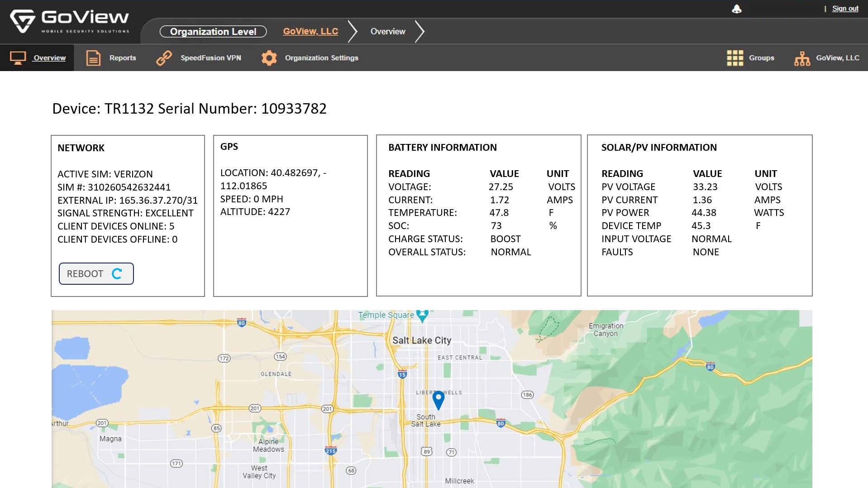Click 'SIM #: 310260542632441' text

tap(114, 187)
